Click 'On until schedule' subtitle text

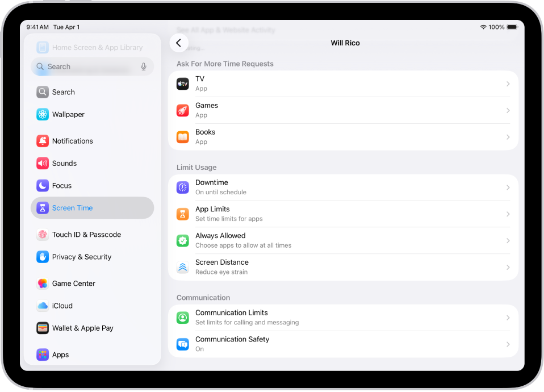point(221,193)
